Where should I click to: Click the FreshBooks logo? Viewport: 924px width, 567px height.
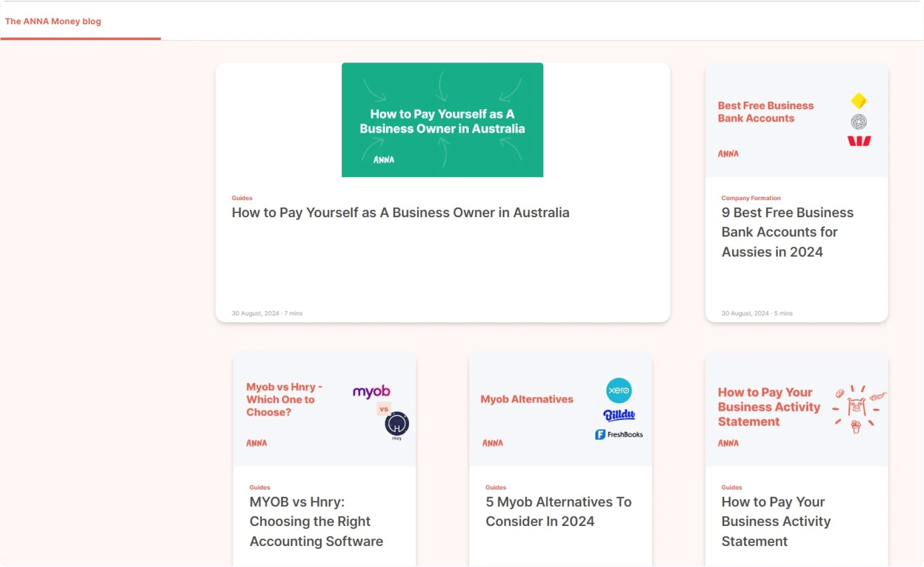[619, 434]
